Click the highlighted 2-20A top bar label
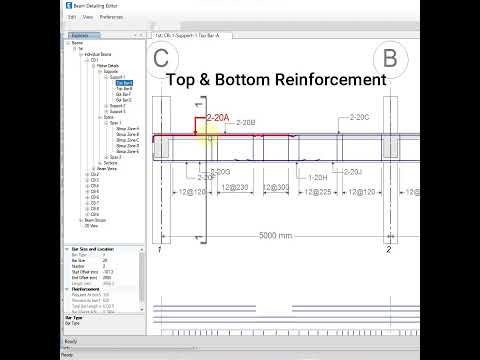This screenshot has width=480, height=360. point(218,118)
